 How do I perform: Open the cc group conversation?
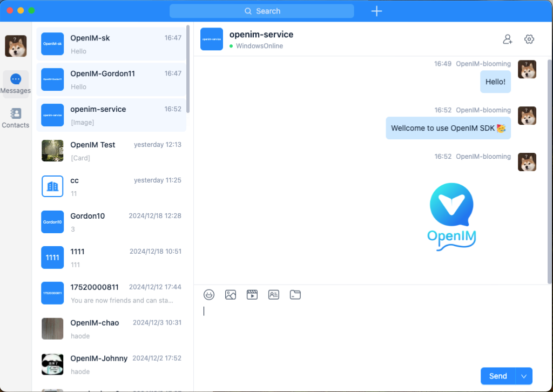111,186
